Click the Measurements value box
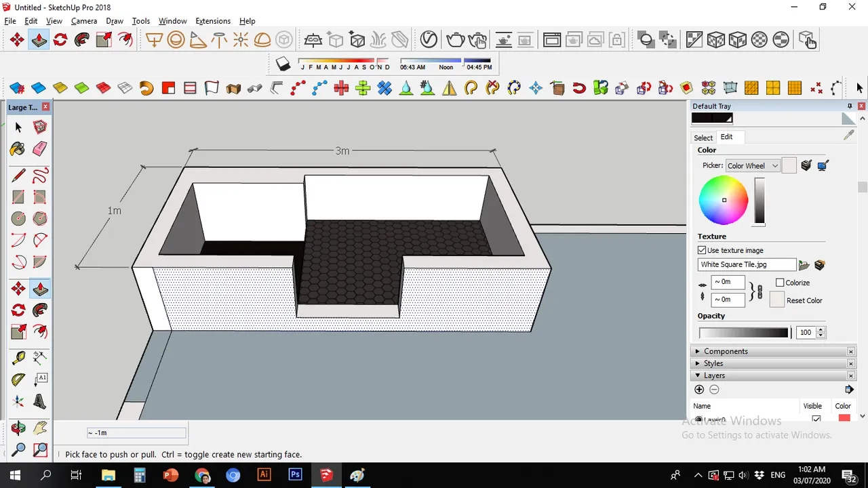 (x=136, y=432)
